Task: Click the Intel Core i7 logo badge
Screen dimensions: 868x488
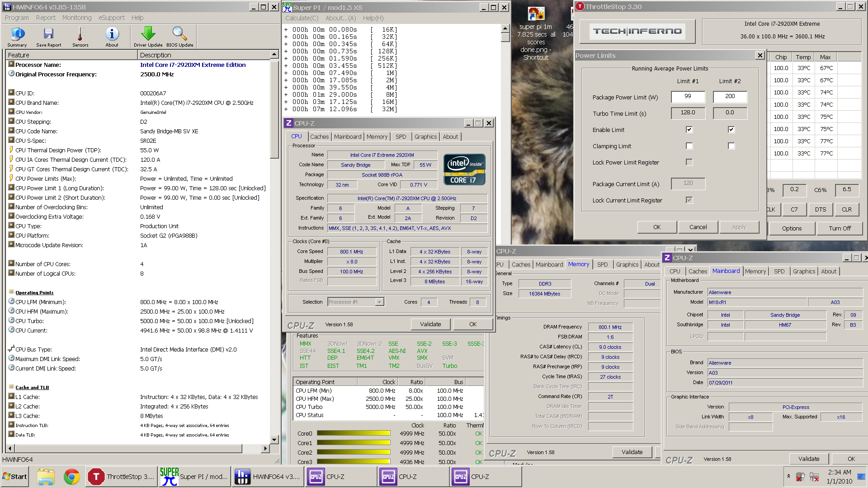Action: point(464,169)
